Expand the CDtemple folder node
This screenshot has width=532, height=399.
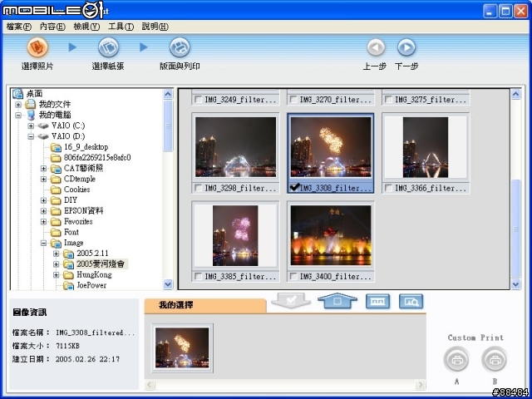43,179
